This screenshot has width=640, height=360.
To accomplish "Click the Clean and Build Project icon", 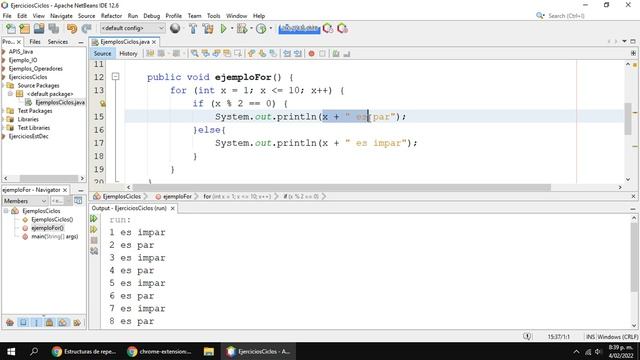I will [208, 29].
